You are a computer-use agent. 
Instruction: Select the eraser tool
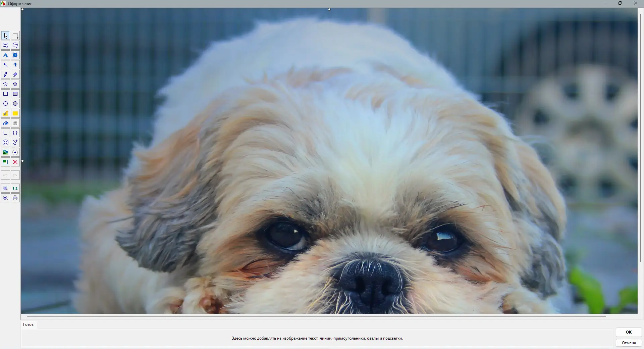15,74
